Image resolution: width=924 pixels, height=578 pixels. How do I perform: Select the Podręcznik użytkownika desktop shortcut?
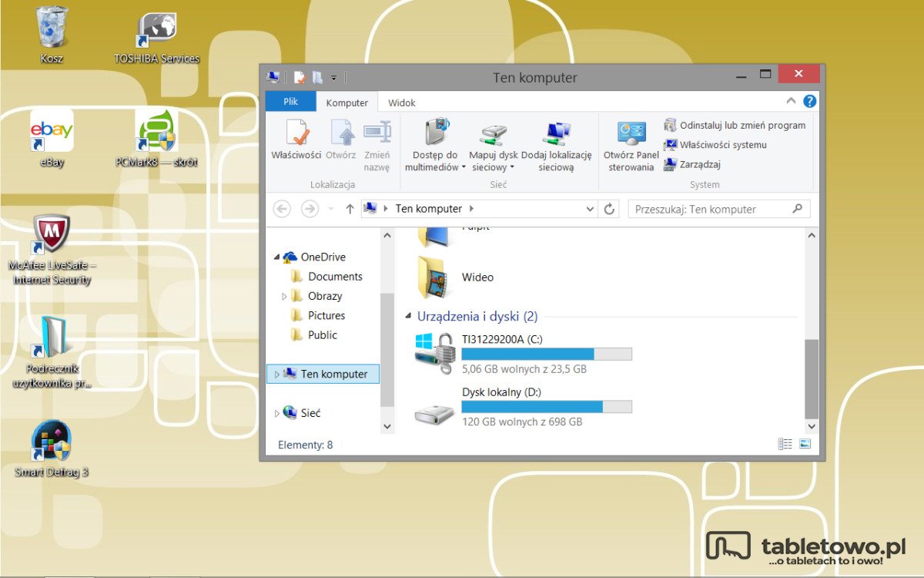point(52,352)
